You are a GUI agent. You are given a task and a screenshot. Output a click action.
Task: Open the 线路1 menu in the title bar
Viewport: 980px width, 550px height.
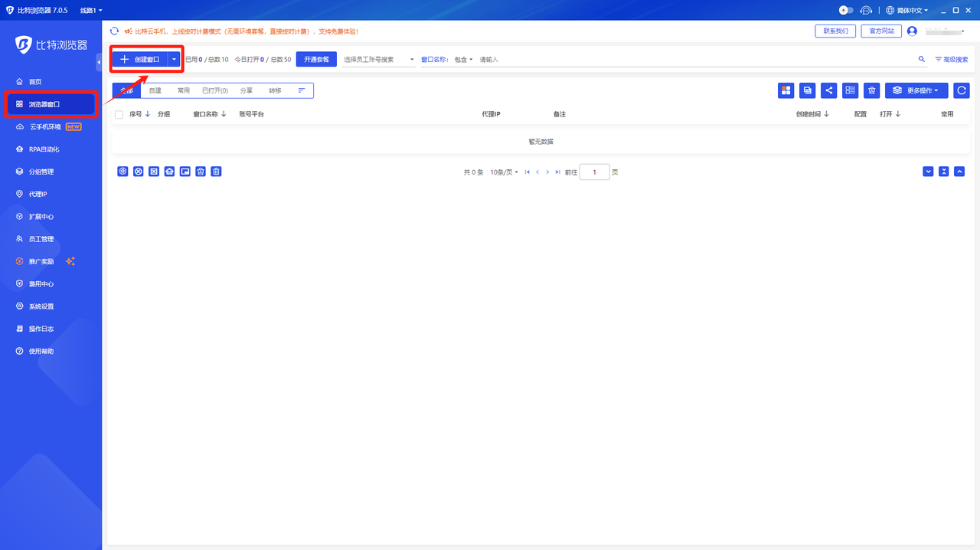(90, 10)
